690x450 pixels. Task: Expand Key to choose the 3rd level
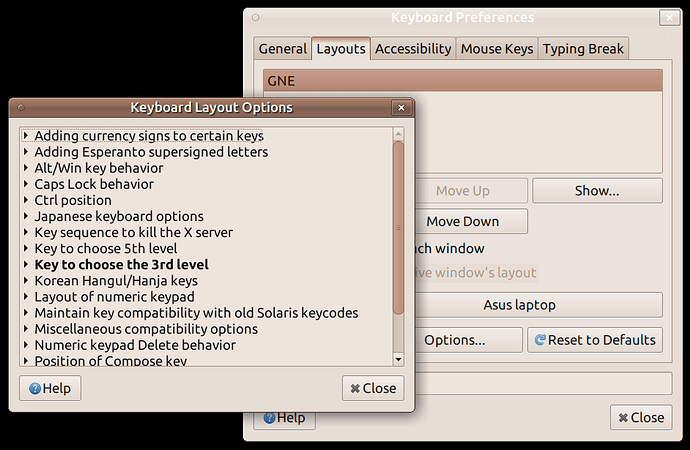(26, 264)
